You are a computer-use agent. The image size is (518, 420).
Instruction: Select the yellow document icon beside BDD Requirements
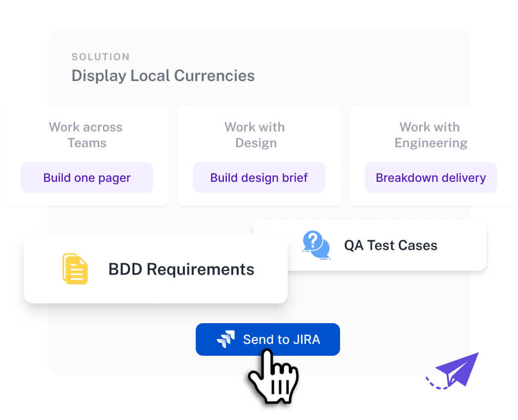tap(75, 269)
